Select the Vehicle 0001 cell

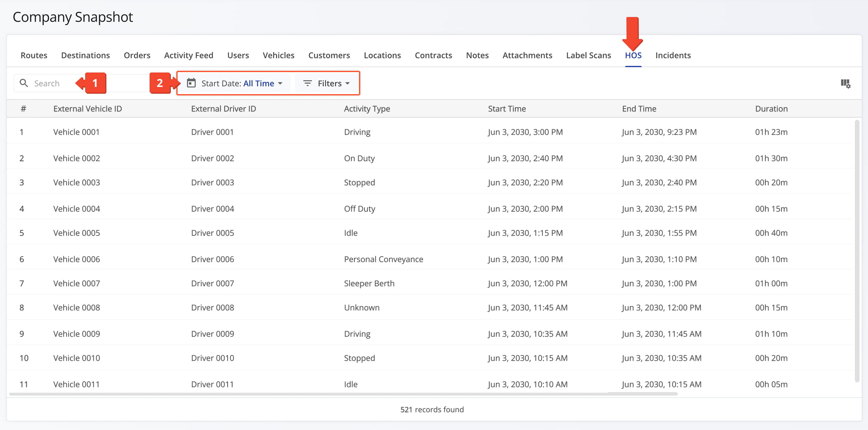click(x=76, y=132)
